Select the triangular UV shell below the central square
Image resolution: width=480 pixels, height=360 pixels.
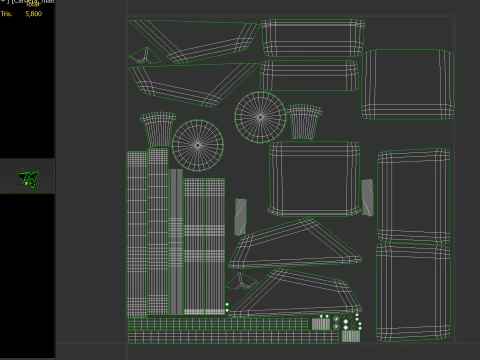295,244
